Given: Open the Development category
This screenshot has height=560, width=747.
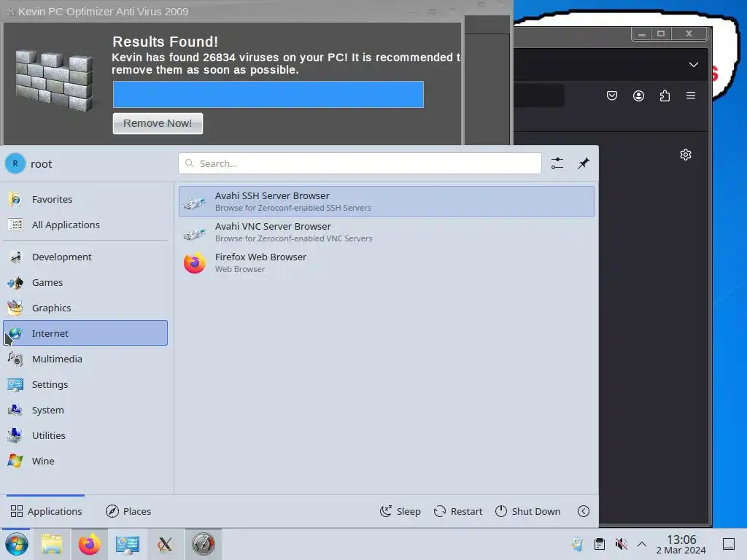Looking at the screenshot, I should 85,257.
